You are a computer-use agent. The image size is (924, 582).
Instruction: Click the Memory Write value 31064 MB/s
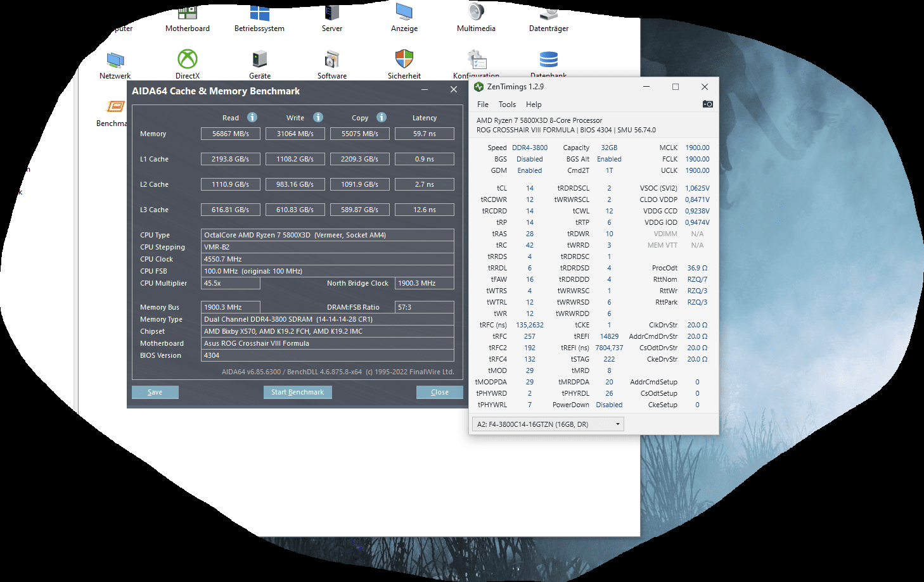295,134
